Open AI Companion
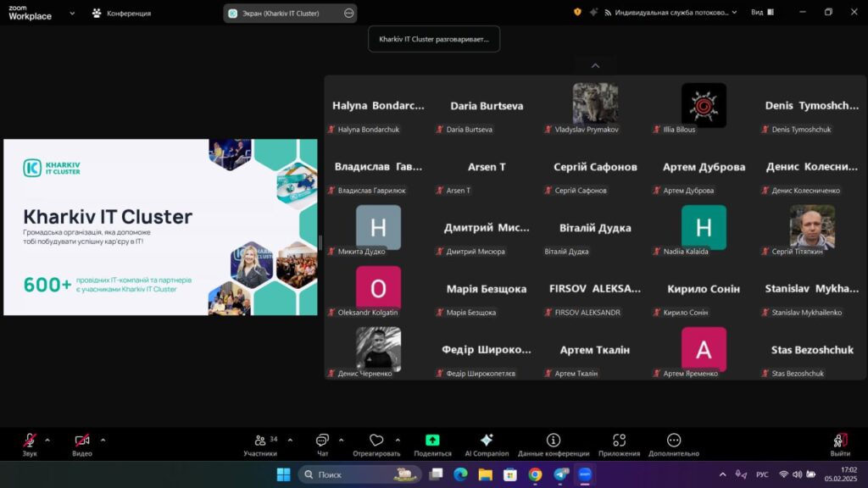Image resolution: width=868 pixels, height=488 pixels. tap(487, 445)
